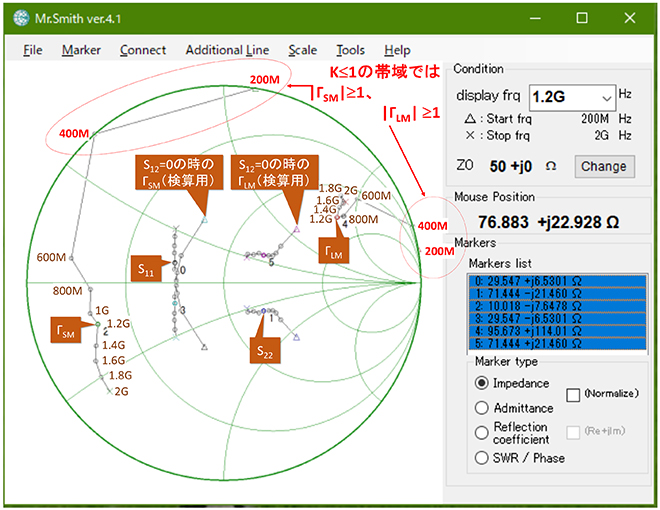
Task: Select marker 4: 95.673 +j114.01 in list
Action: [557, 331]
